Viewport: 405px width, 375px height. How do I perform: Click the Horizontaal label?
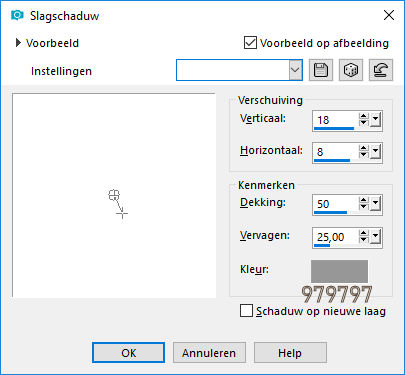pyautogui.click(x=271, y=150)
